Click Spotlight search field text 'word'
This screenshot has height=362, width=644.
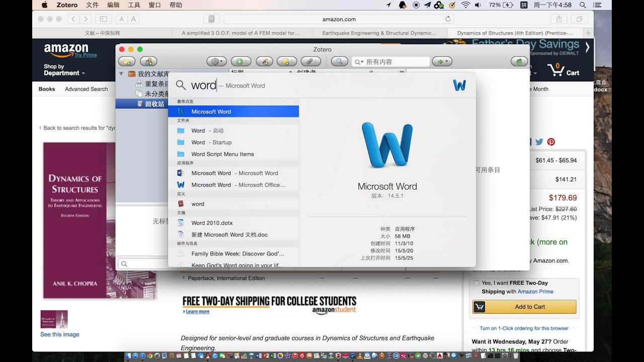pyautogui.click(x=203, y=85)
